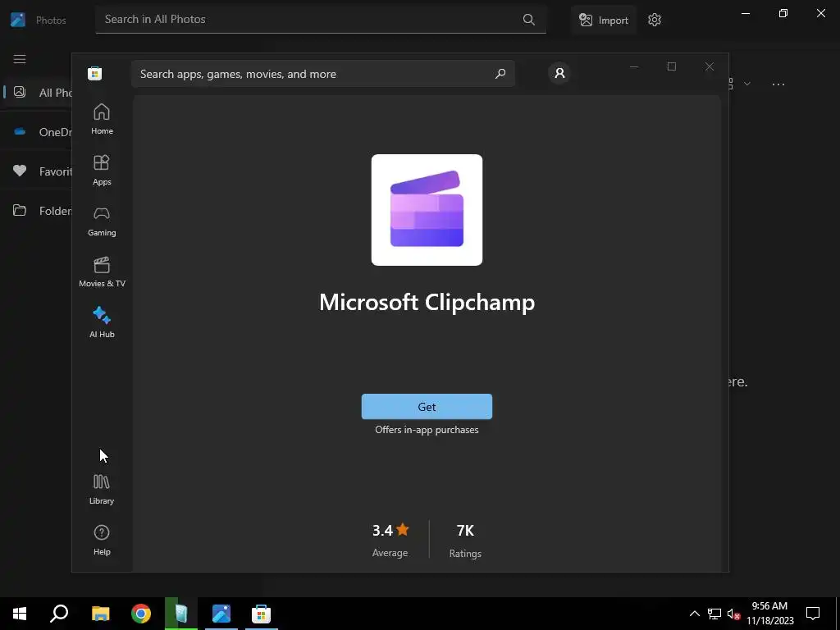840x630 pixels.
Task: Switch to Photos app on taskbar
Action: pyautogui.click(x=221, y=614)
